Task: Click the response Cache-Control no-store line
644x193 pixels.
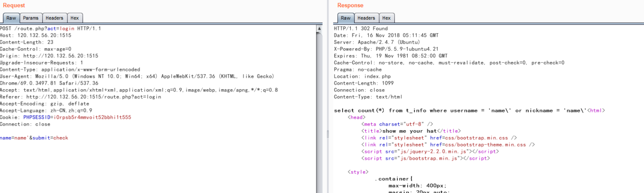Action: pyautogui.click(x=449, y=63)
